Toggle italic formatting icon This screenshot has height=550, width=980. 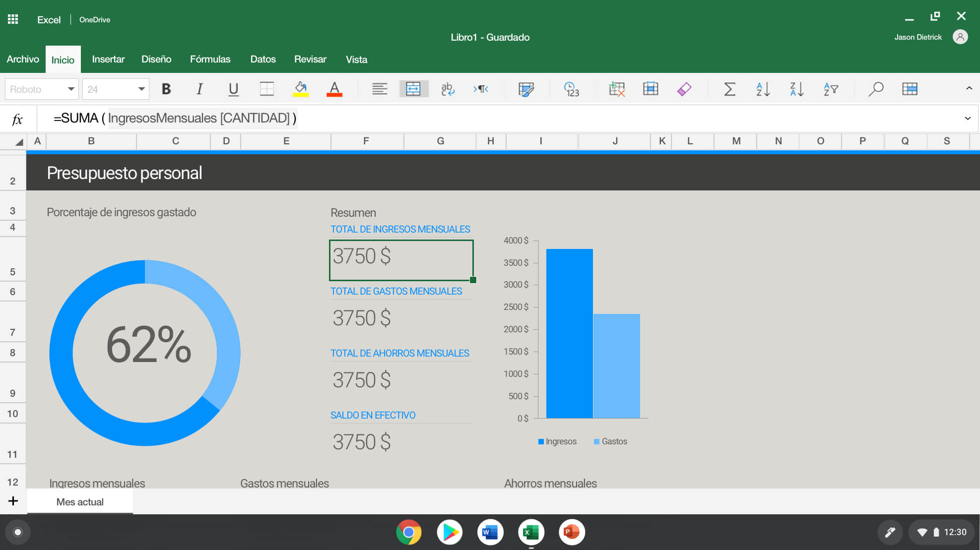coord(199,89)
